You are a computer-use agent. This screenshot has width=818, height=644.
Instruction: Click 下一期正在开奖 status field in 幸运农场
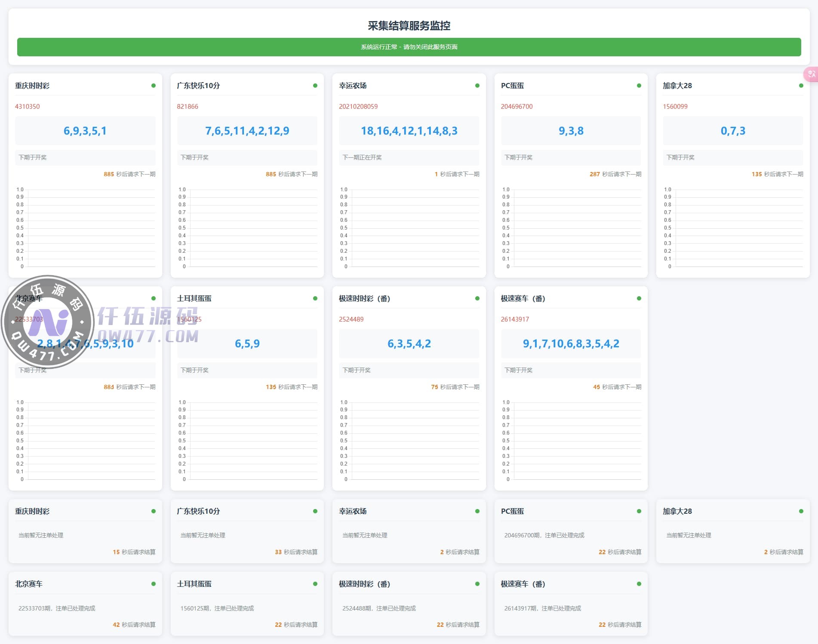pyautogui.click(x=362, y=157)
